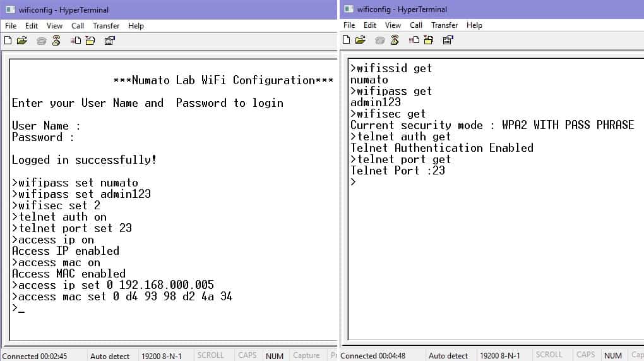Open the Edit menu in right window
Image resolution: width=644 pixels, height=361 pixels.
(370, 25)
